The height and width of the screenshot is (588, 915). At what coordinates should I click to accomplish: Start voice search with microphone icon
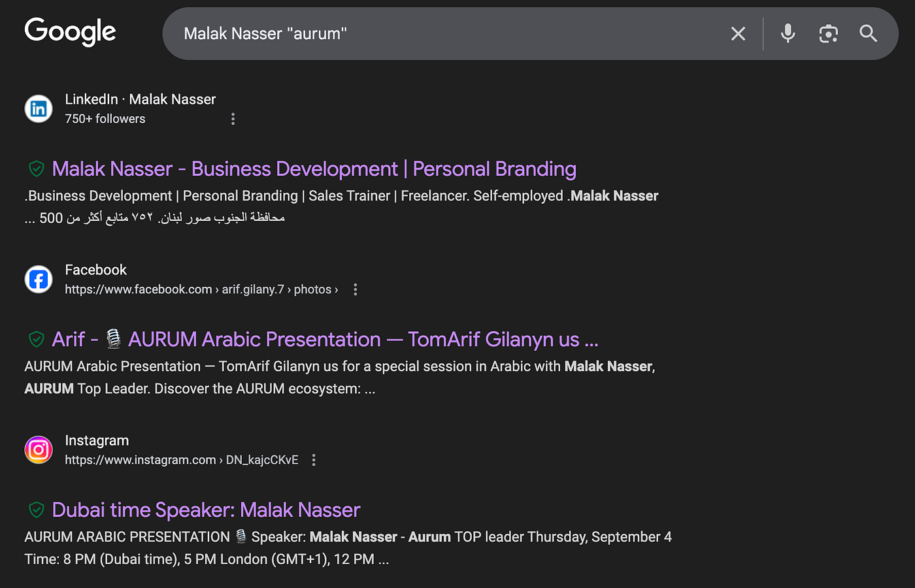click(788, 33)
